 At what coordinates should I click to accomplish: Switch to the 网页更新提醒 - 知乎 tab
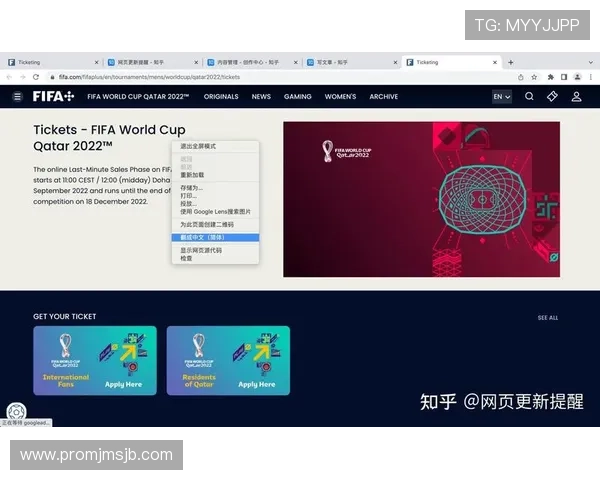(152, 62)
